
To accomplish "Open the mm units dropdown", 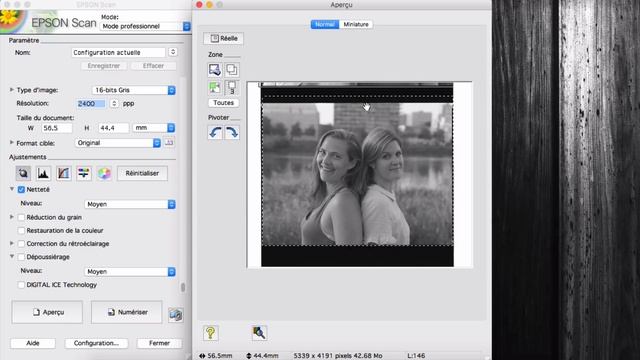I will pyautogui.click(x=153, y=128).
